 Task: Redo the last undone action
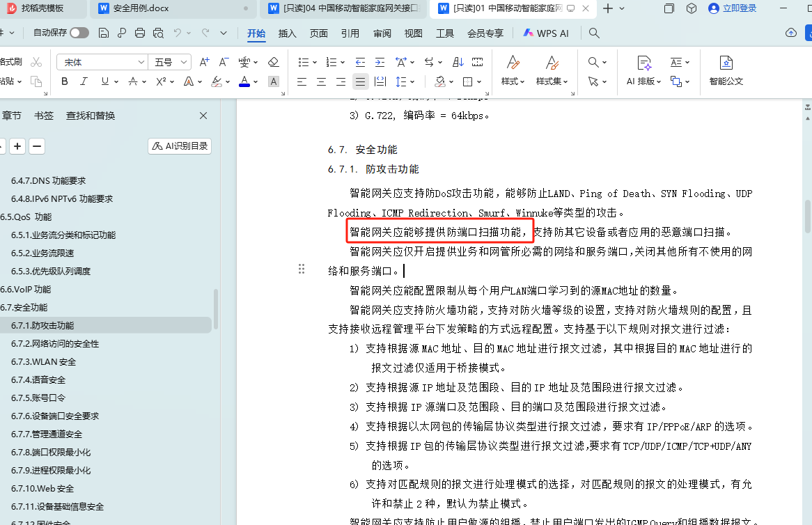(205, 33)
